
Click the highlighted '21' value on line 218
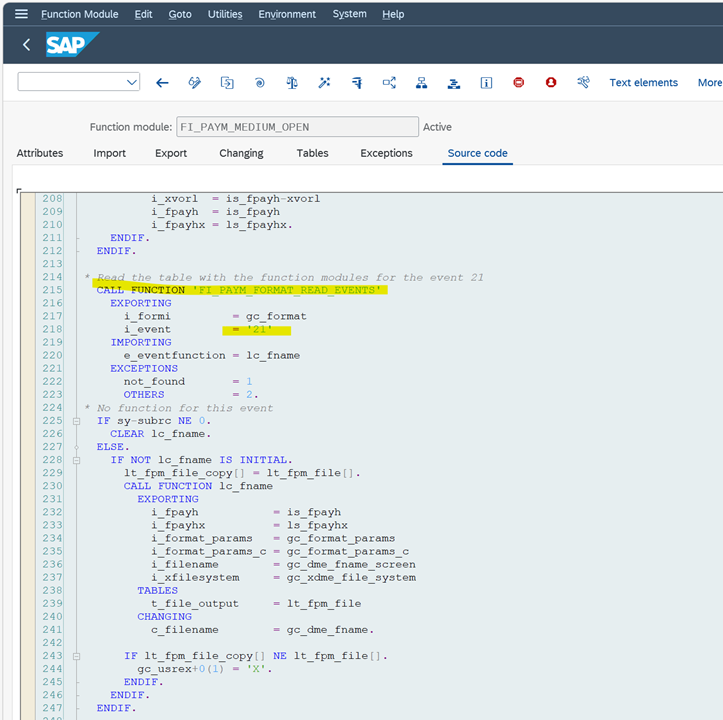(x=260, y=329)
